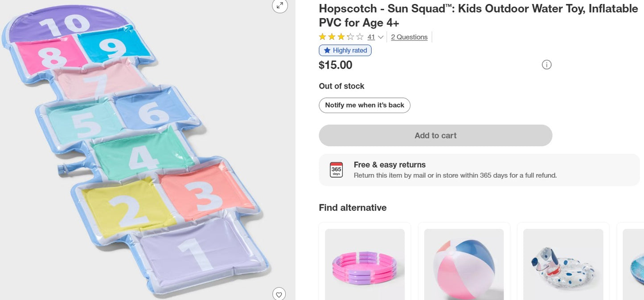
Task: Click Add to cart
Action: (435, 135)
